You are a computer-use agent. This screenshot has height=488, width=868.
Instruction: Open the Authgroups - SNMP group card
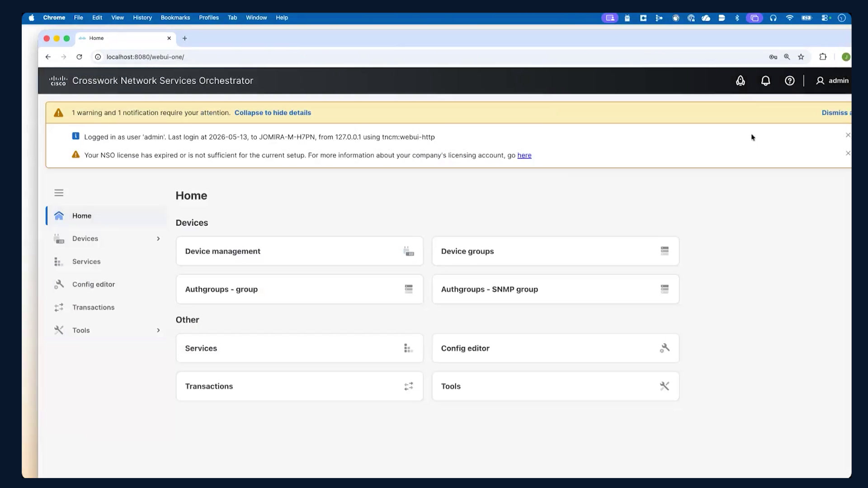pyautogui.click(x=555, y=289)
